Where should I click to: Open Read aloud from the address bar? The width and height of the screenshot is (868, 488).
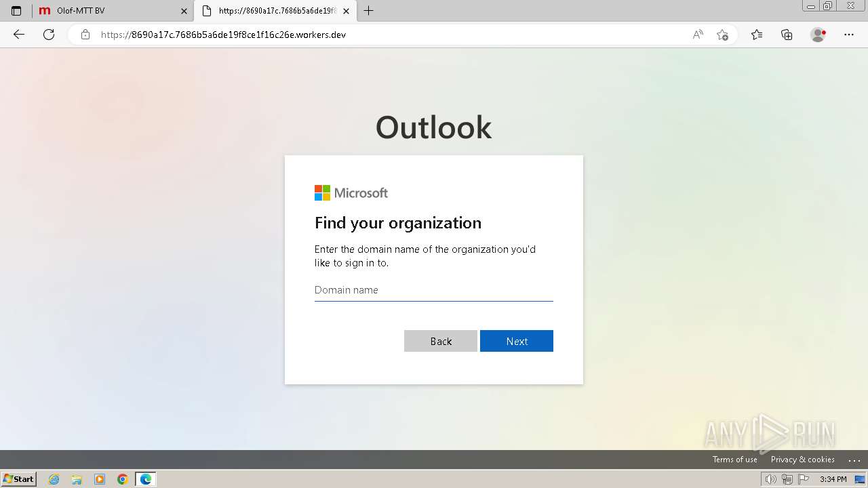click(x=698, y=35)
